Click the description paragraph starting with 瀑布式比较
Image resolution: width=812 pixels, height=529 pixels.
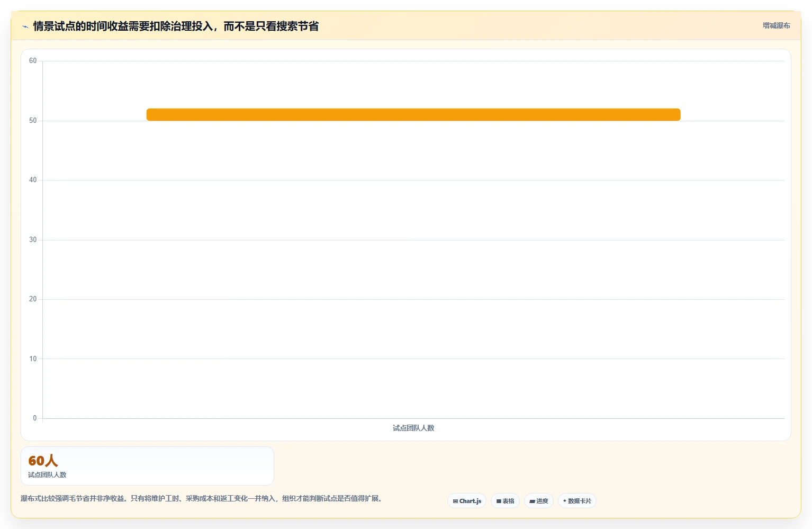tap(202, 498)
